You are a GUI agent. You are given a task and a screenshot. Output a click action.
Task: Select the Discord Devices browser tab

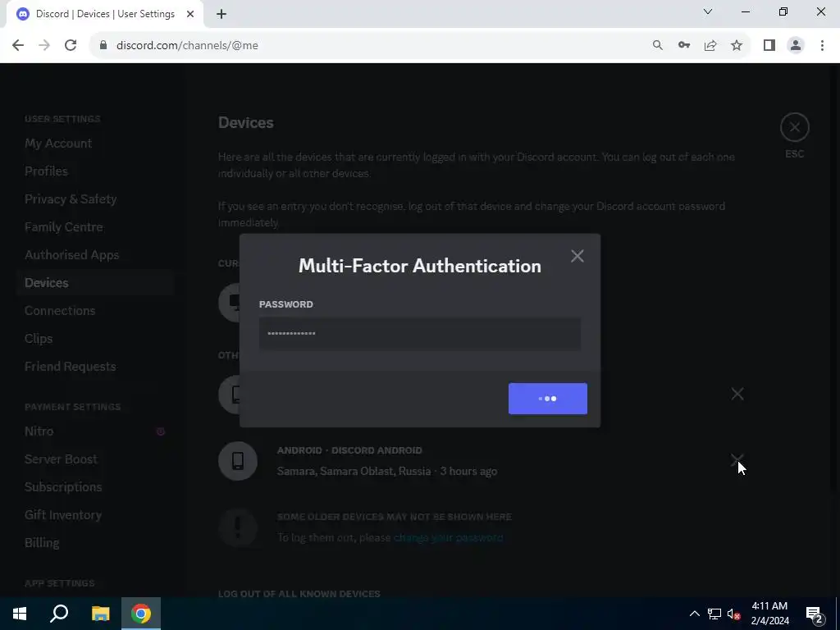[x=105, y=14]
